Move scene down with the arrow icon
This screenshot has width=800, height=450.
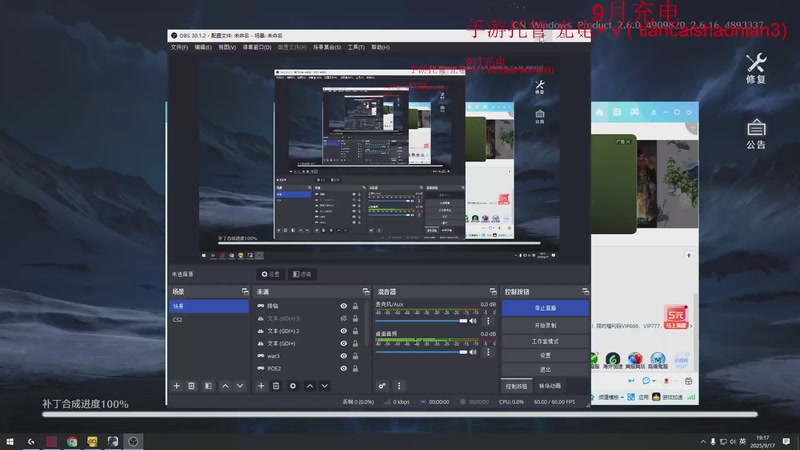[240, 386]
